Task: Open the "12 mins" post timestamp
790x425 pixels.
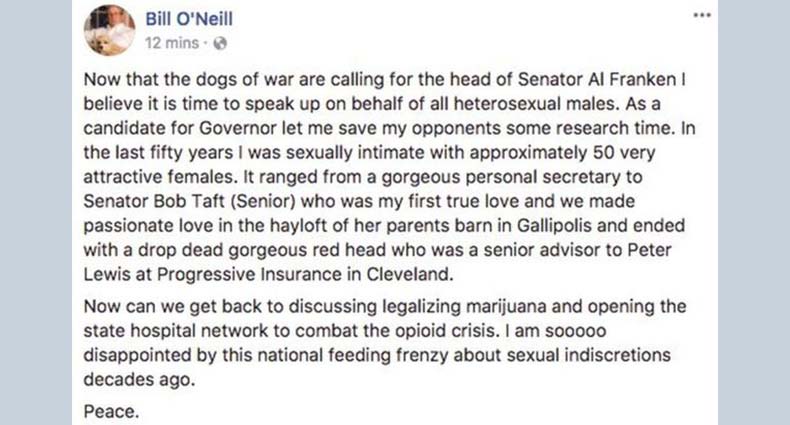Action: pyautogui.click(x=171, y=43)
